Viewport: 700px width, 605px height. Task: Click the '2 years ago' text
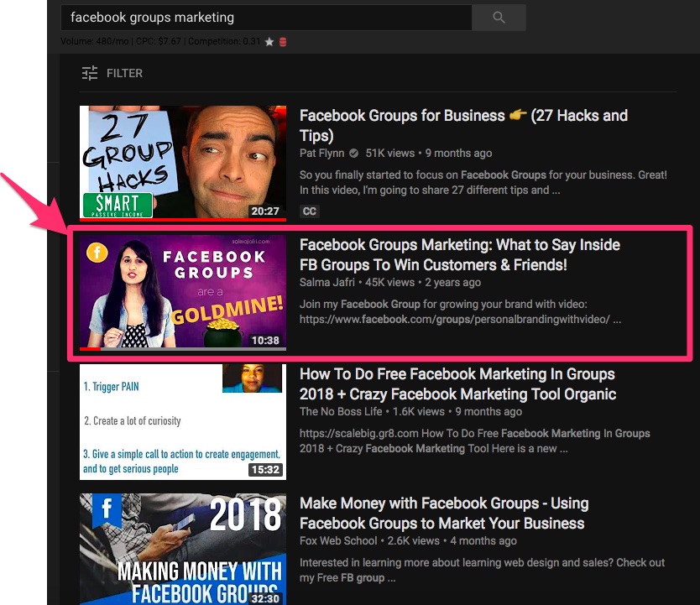click(452, 283)
